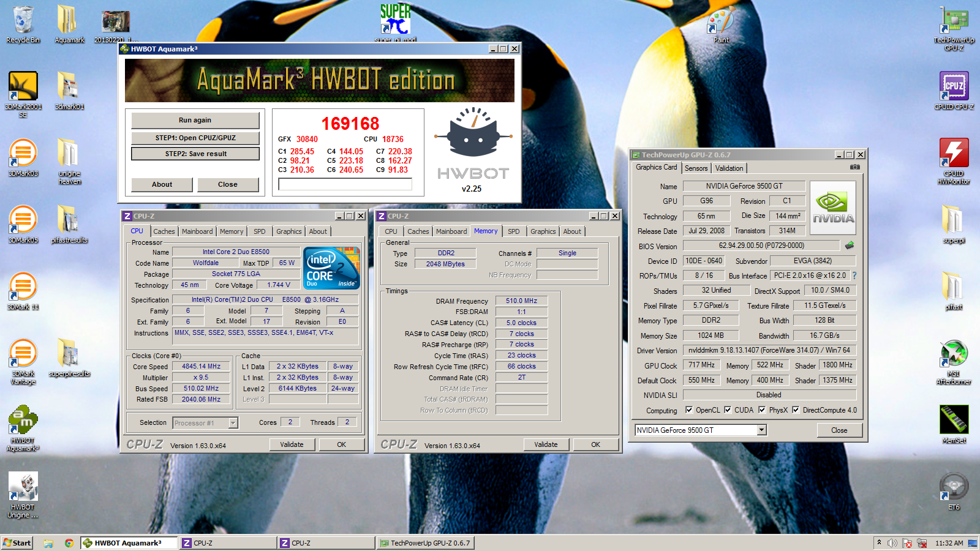Show hidden system tray icons

click(879, 543)
